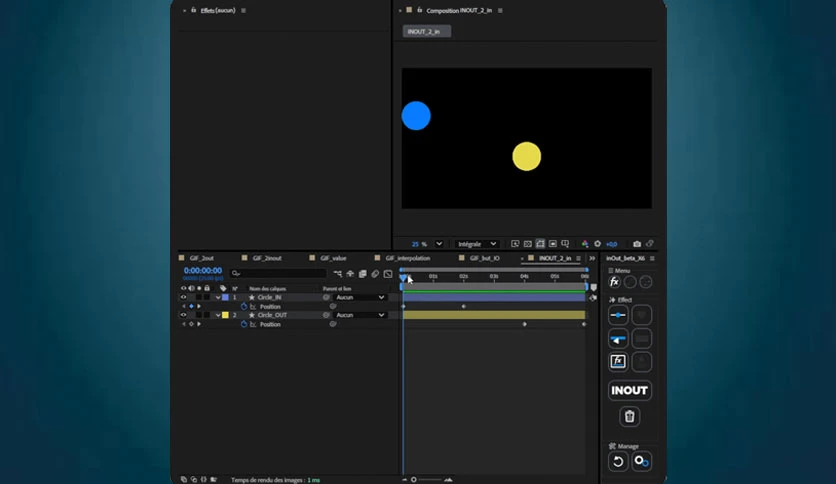The width and height of the screenshot is (836, 484).
Task: Collapse the Circle_OUT layer properties
Action: (218, 315)
